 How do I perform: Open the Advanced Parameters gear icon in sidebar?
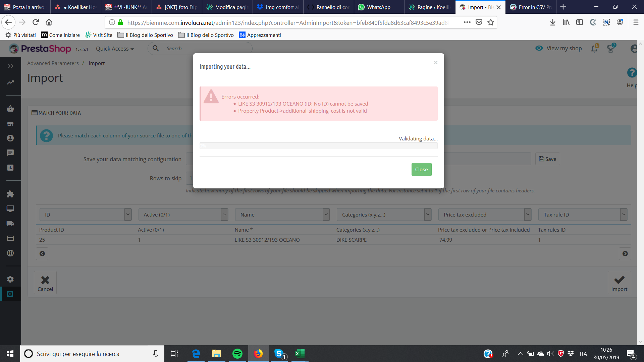click(x=10, y=294)
